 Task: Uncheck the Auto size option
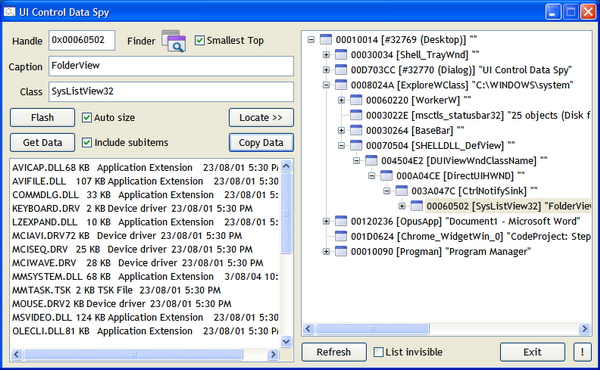click(87, 117)
